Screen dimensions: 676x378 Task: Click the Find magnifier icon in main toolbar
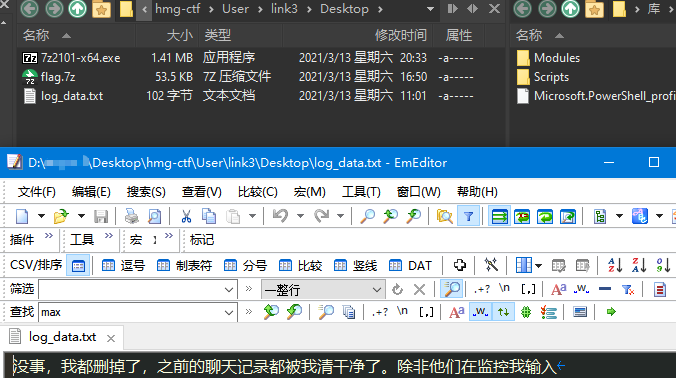[x=367, y=216]
